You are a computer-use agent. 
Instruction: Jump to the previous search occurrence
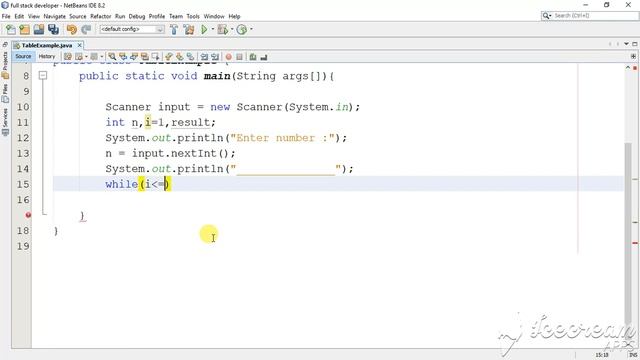[123, 57]
